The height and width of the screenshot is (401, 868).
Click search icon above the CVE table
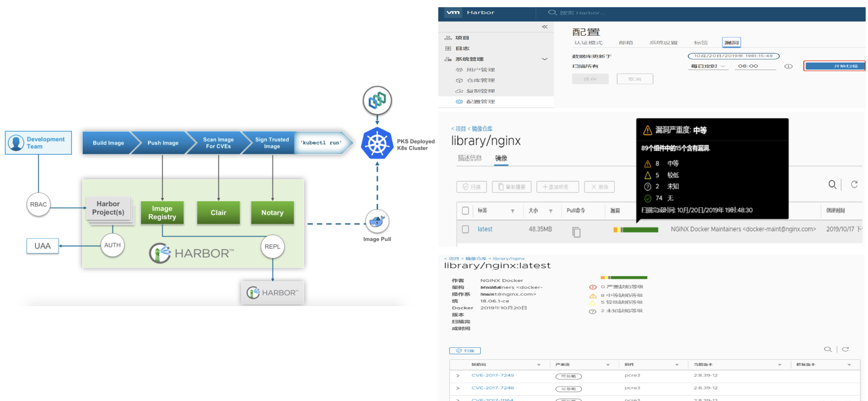coord(828,349)
